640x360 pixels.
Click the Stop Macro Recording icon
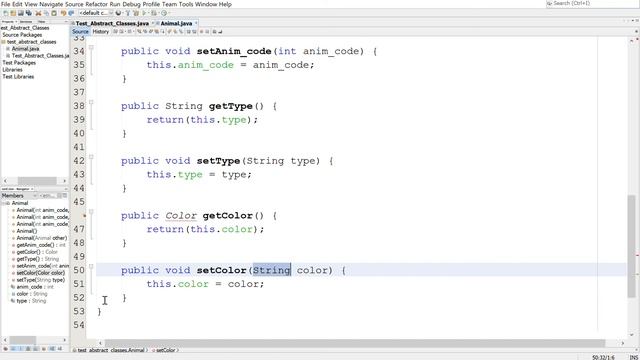pos(207,31)
